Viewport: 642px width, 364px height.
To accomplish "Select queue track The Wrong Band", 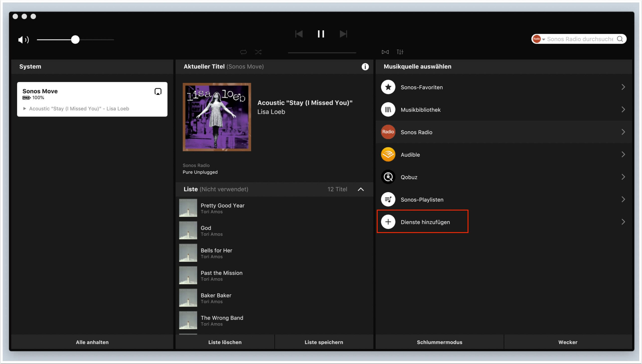I will coord(274,320).
